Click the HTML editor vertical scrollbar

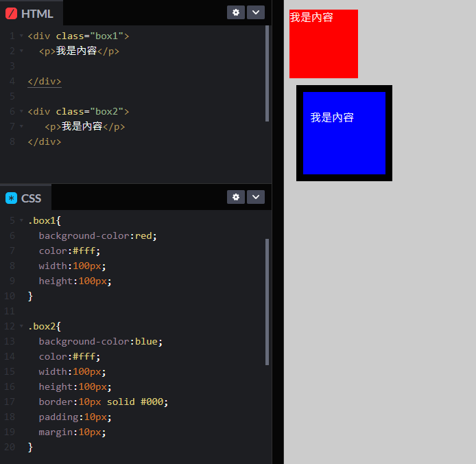point(267,73)
